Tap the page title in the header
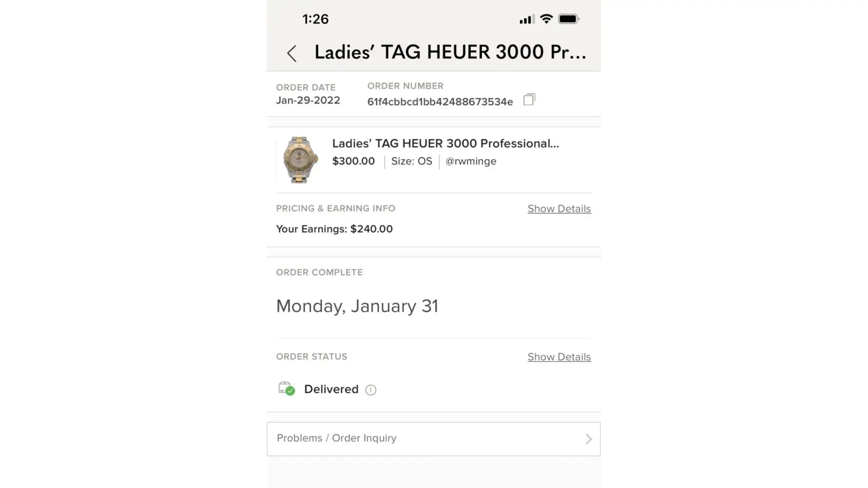 point(450,52)
